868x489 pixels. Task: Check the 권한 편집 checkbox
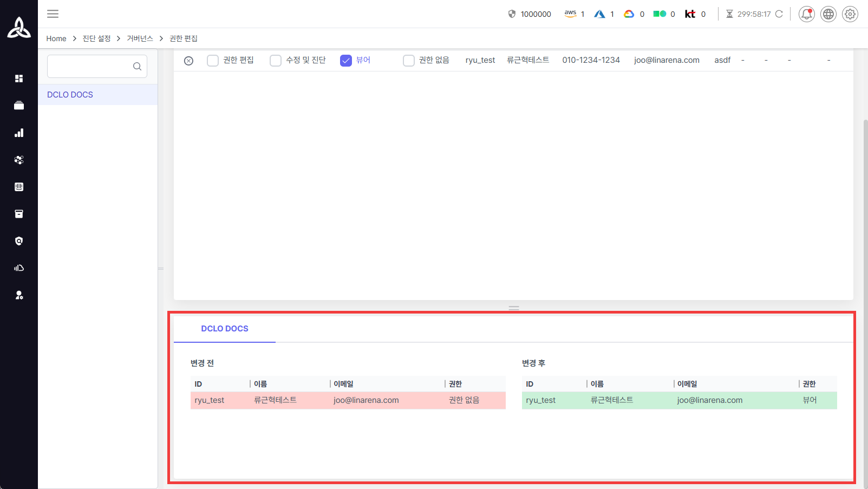pyautogui.click(x=213, y=61)
